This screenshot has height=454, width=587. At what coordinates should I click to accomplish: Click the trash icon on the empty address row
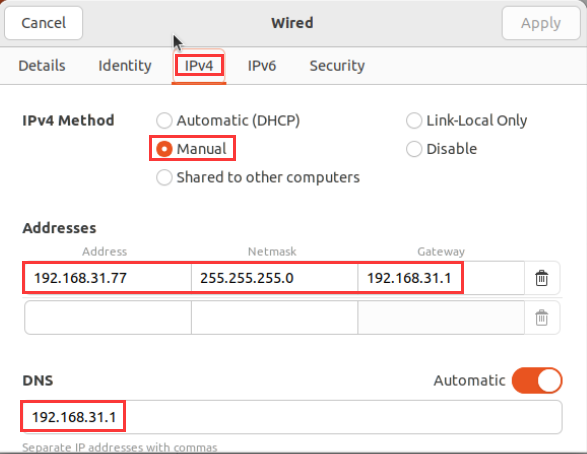click(541, 318)
